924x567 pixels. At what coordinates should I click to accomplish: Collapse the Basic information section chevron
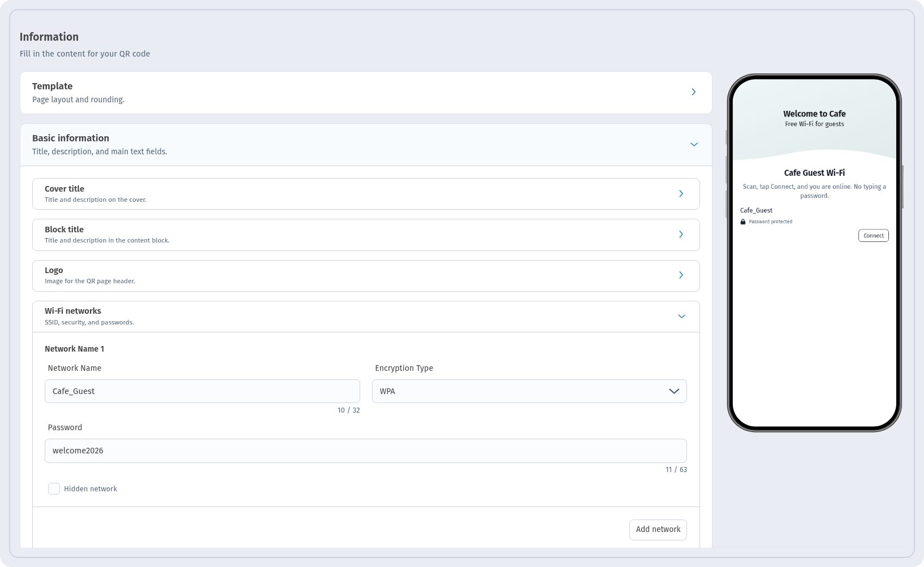click(x=694, y=145)
